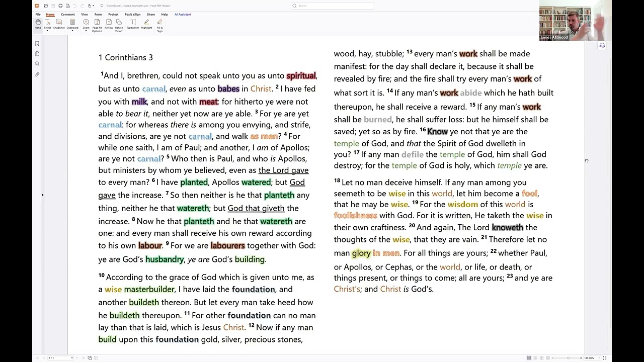Switch to the Home tab

[50, 15]
